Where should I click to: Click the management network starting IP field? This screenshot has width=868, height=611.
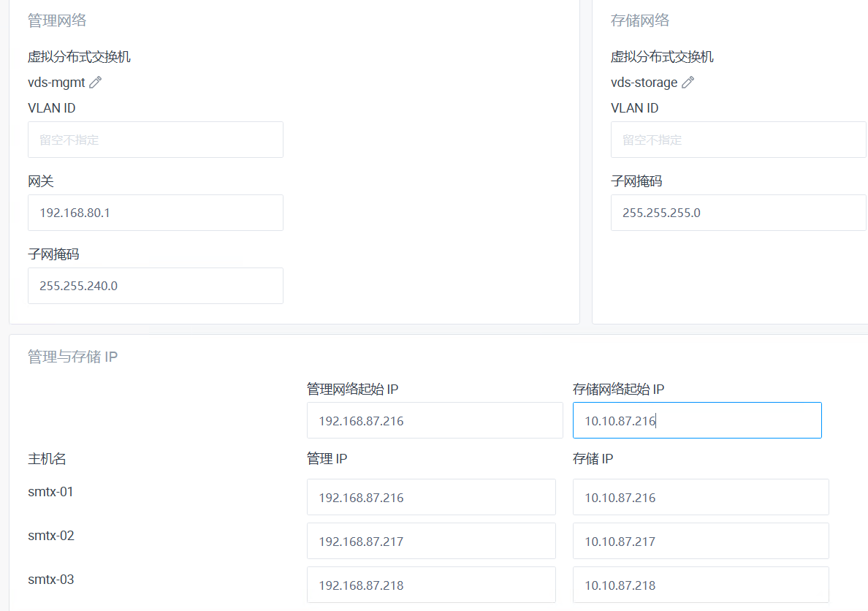pyautogui.click(x=435, y=420)
